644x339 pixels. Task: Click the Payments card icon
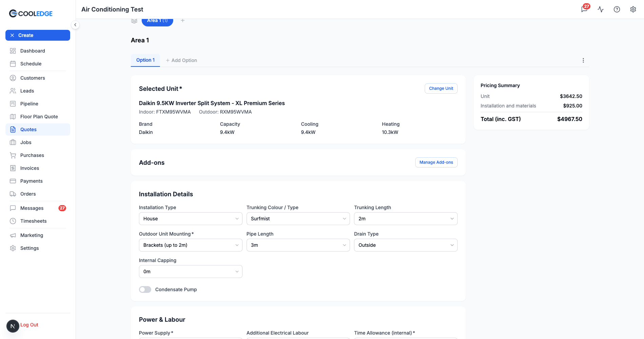click(x=13, y=181)
